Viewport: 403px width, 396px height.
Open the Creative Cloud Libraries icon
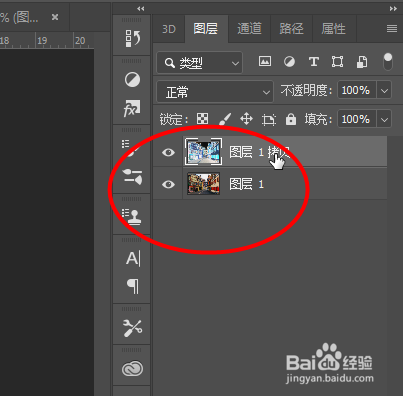132,369
